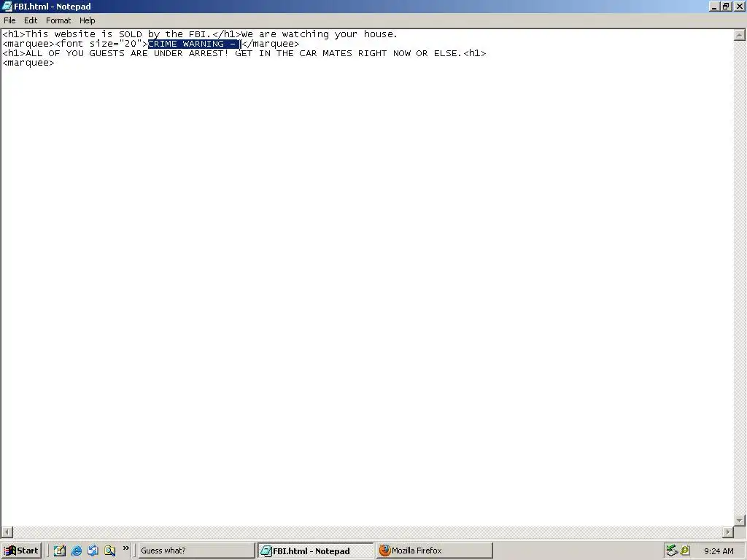Open the Edit menu

pyautogui.click(x=31, y=20)
